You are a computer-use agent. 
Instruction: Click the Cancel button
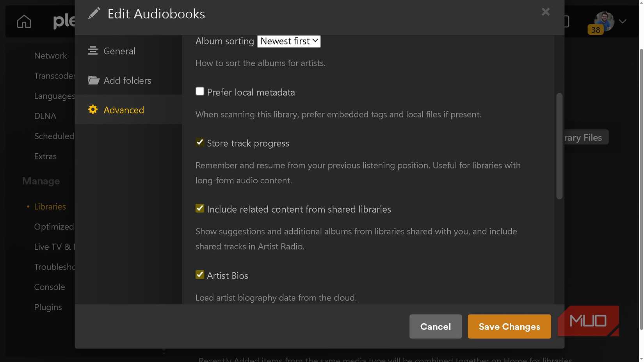click(435, 327)
